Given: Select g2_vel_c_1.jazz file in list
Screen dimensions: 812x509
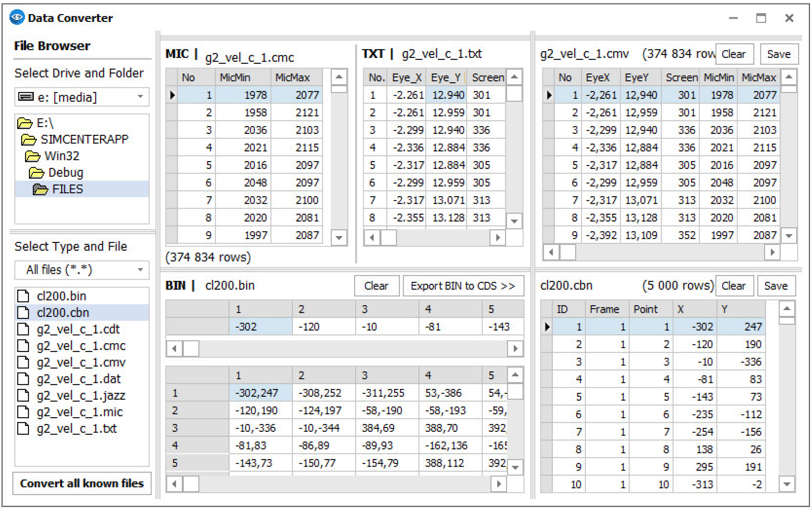Looking at the screenshot, I should [x=81, y=395].
